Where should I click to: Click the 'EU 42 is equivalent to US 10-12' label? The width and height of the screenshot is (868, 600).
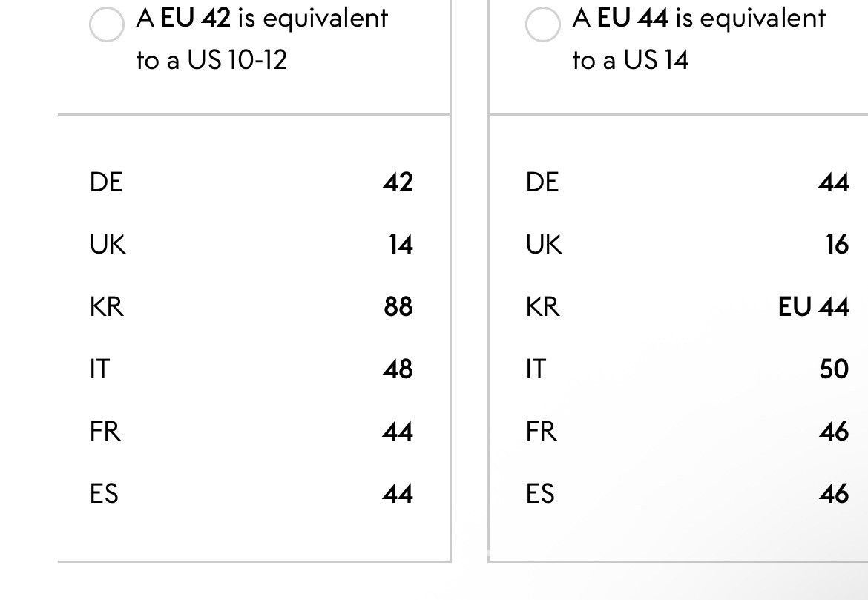(x=262, y=39)
